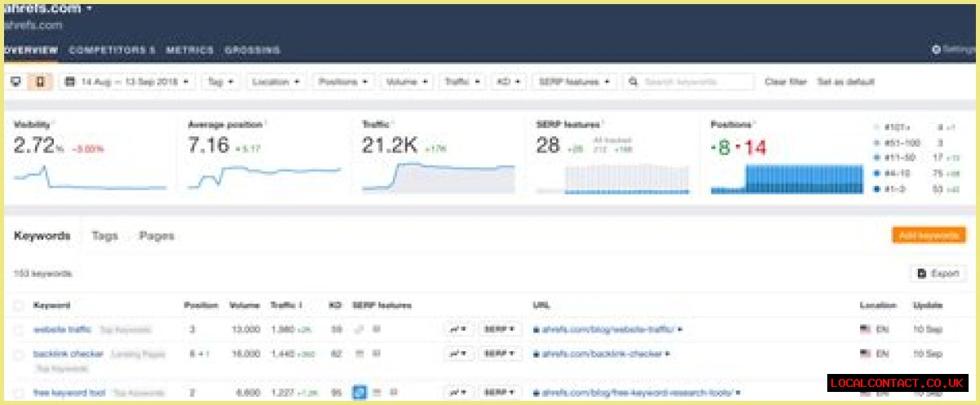
Task: Open ahrefs.com/blog/website-traffic/ URL
Action: click(x=608, y=330)
